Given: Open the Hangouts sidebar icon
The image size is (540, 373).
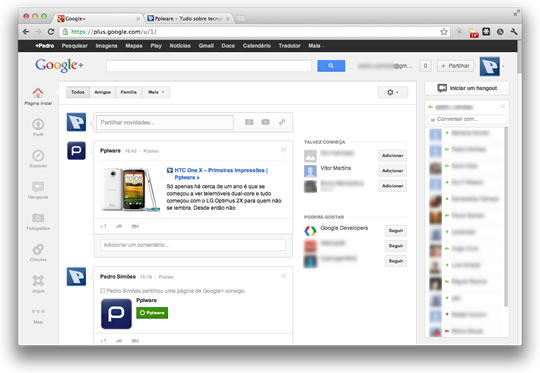Looking at the screenshot, I should pos(38,187).
